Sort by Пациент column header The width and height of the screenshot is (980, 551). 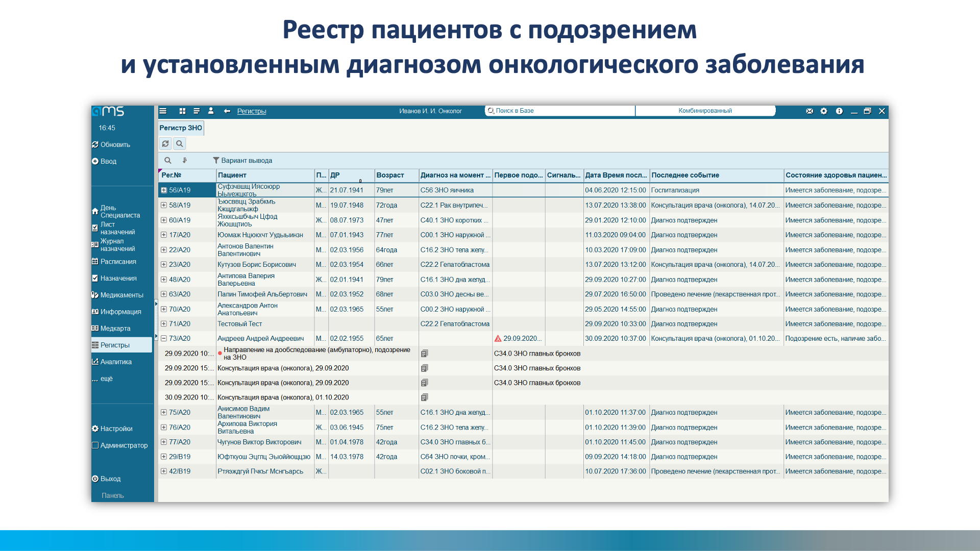pyautogui.click(x=265, y=175)
